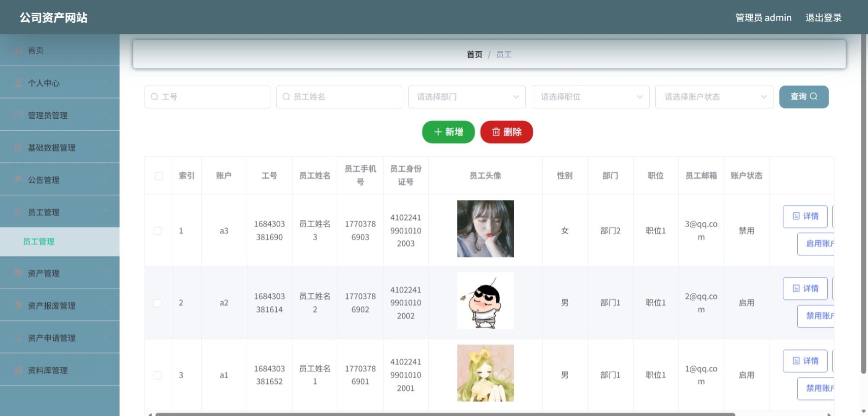Click the flag icon beside 公告管理
Viewport: 868px width, 416px height.
pyautogui.click(x=18, y=179)
